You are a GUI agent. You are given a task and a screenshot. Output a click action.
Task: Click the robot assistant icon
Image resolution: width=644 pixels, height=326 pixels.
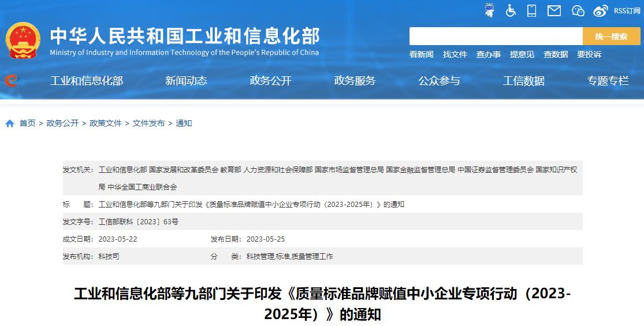click(x=489, y=10)
